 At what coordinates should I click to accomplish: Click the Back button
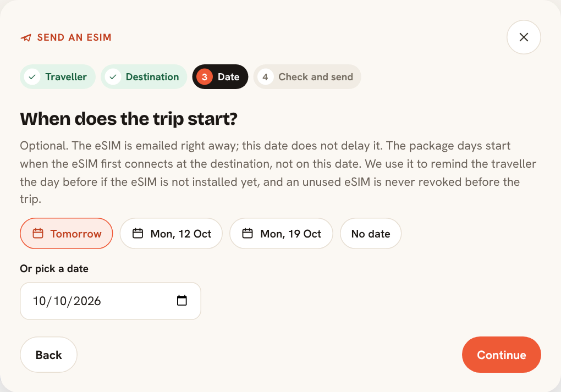tap(48, 355)
